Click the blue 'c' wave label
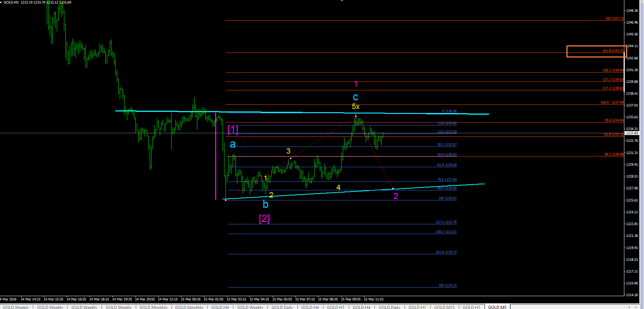The image size is (644, 309). (355, 97)
